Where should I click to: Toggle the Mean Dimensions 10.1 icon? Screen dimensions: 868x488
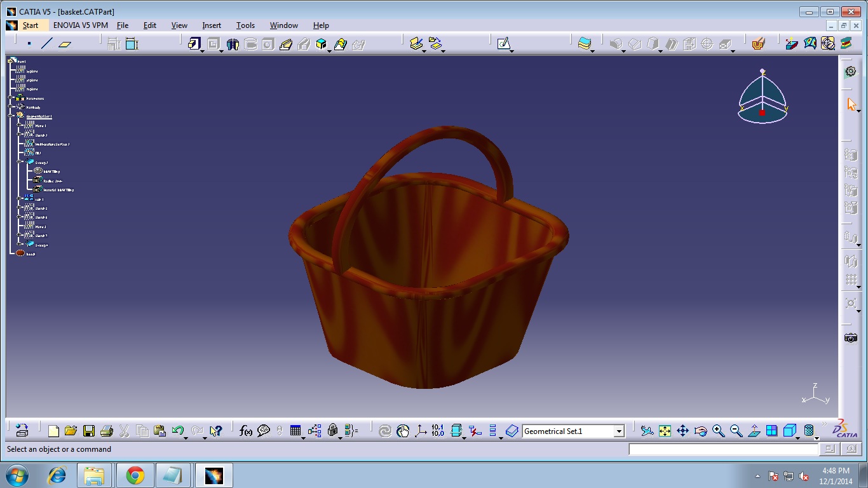pyautogui.click(x=438, y=431)
